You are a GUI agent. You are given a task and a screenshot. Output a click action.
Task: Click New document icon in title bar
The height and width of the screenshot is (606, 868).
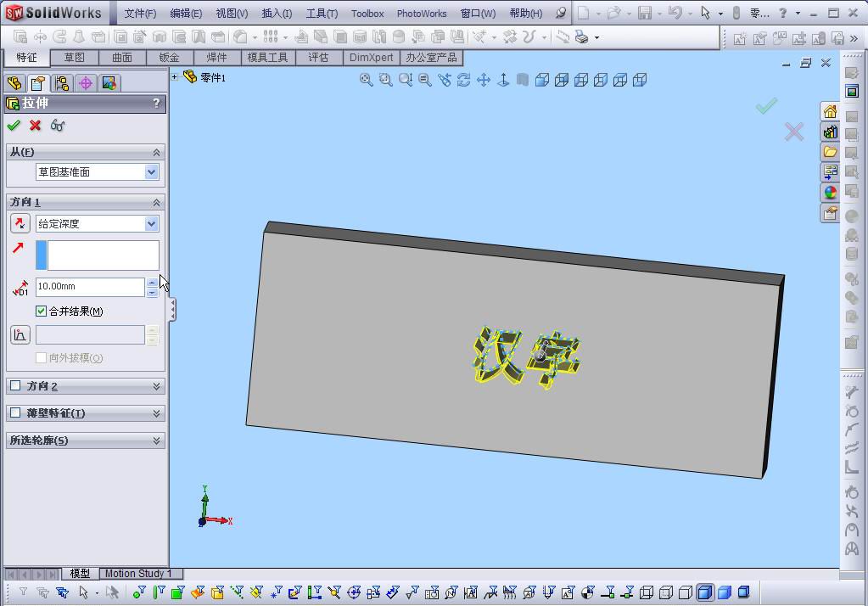tap(583, 13)
